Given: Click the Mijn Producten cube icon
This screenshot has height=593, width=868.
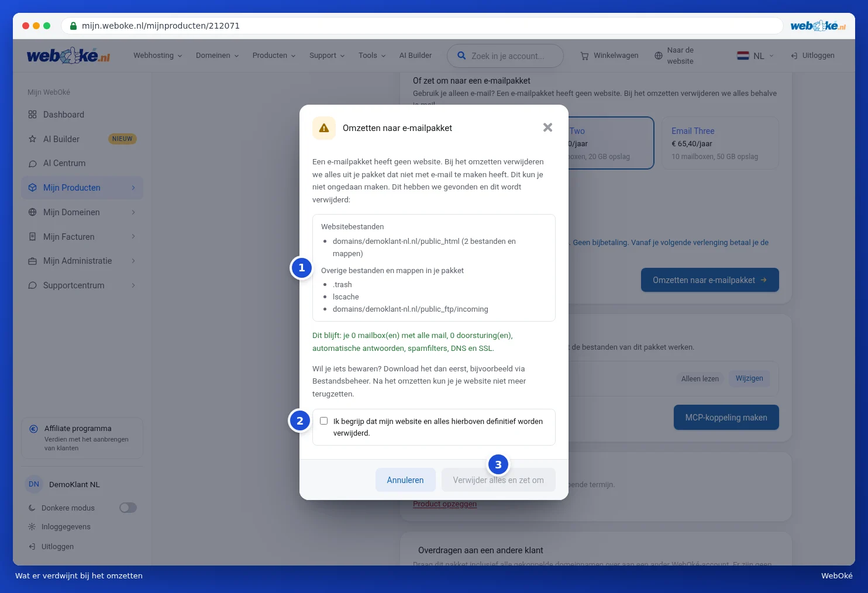Looking at the screenshot, I should point(33,188).
